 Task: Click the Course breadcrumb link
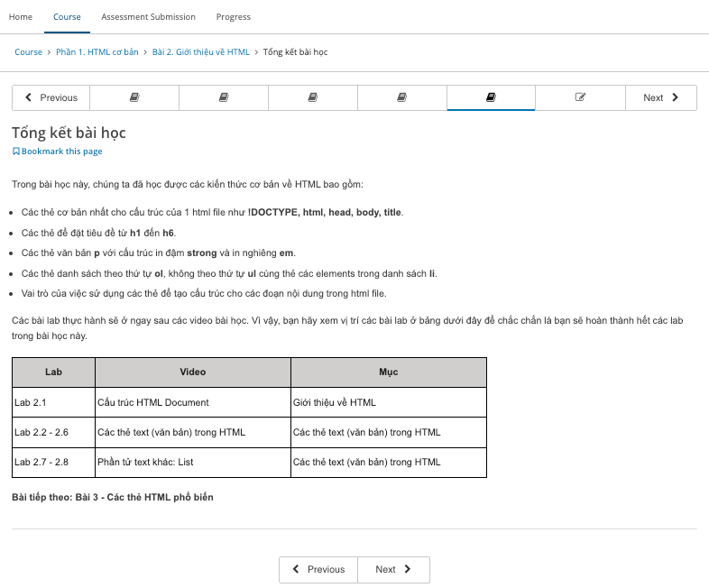[x=28, y=52]
